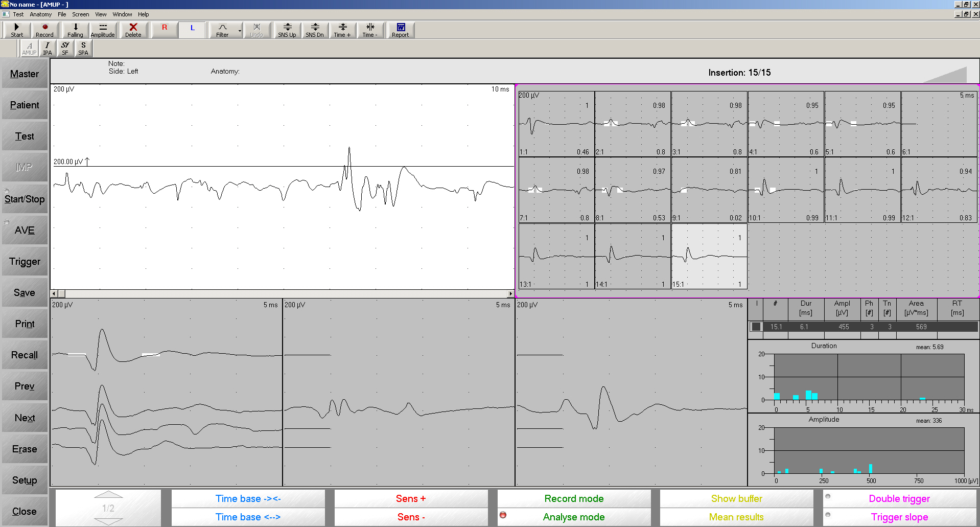Click the Erase sidebar button
980x527 pixels.
[25, 449]
